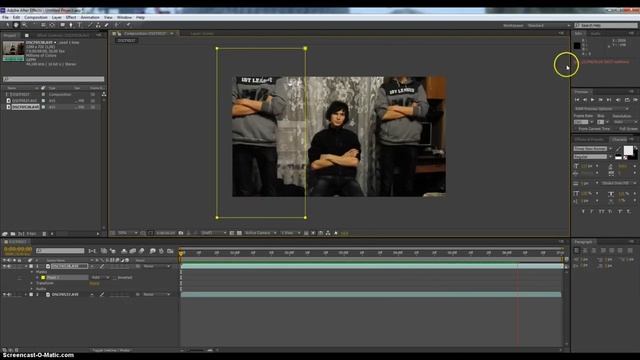Toggle draft 3D icon in timeline
The height and width of the screenshot is (360, 640).
point(113,251)
